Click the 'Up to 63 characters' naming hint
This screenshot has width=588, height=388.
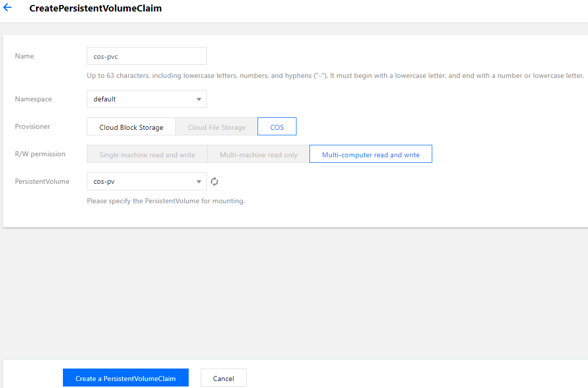click(335, 75)
